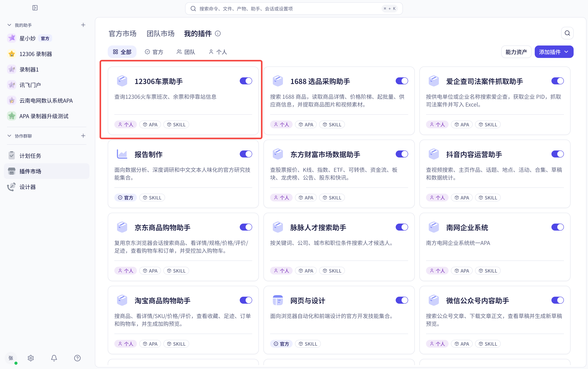Screen dimensions: 588x369
Task: Open the 我的插件 info icon
Action: click(x=218, y=34)
